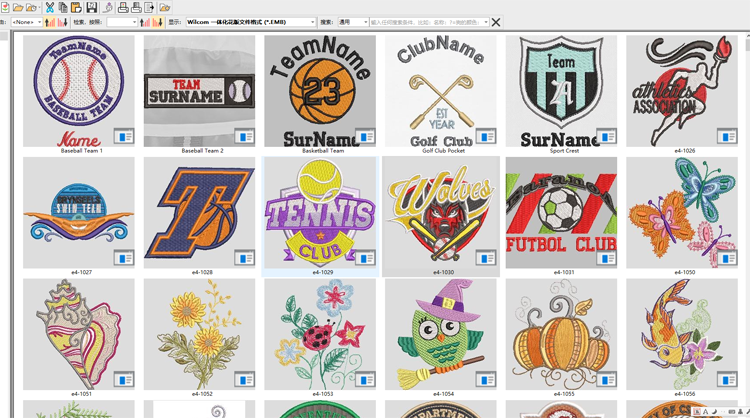Copy the selected design
Viewport: 750px width, 418px height.
[63, 8]
